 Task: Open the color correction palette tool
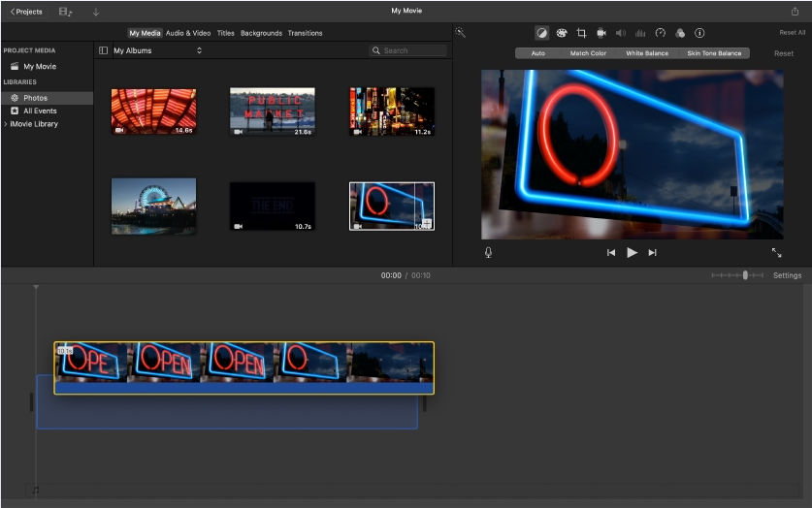(562, 33)
